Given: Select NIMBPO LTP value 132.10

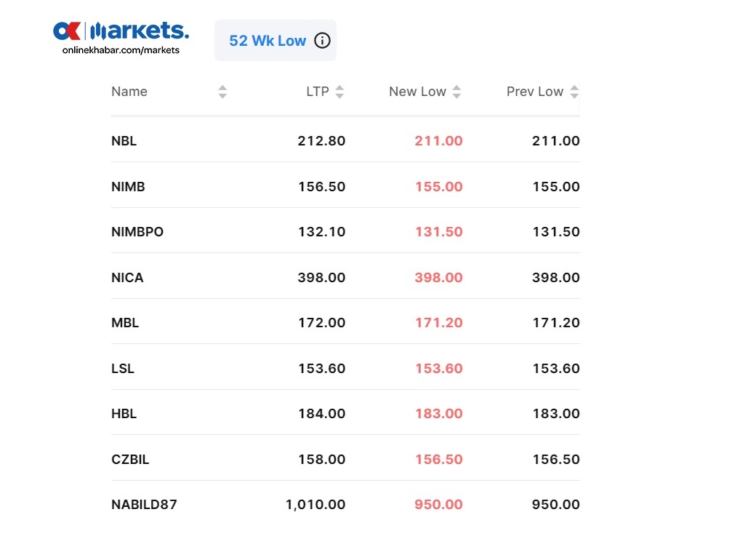Looking at the screenshot, I should click(321, 232).
